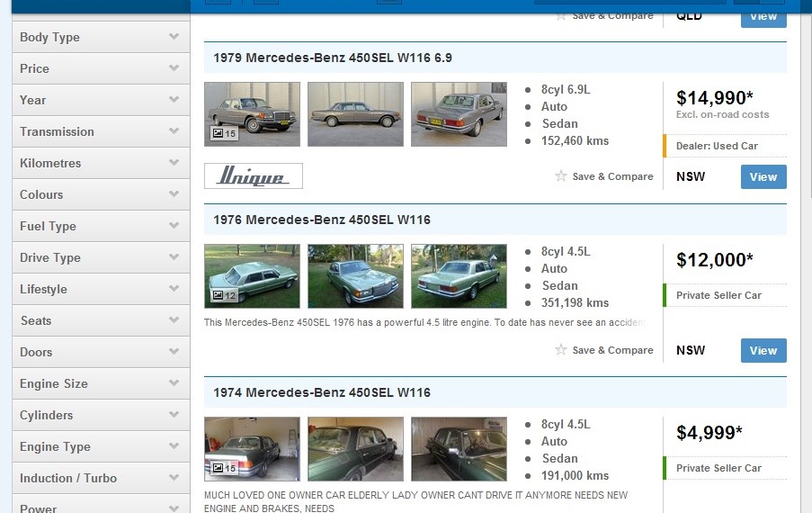Open the 1974 Mercedes-Benz 450SEL W116 listing title
This screenshot has width=812, height=513.
(322, 392)
